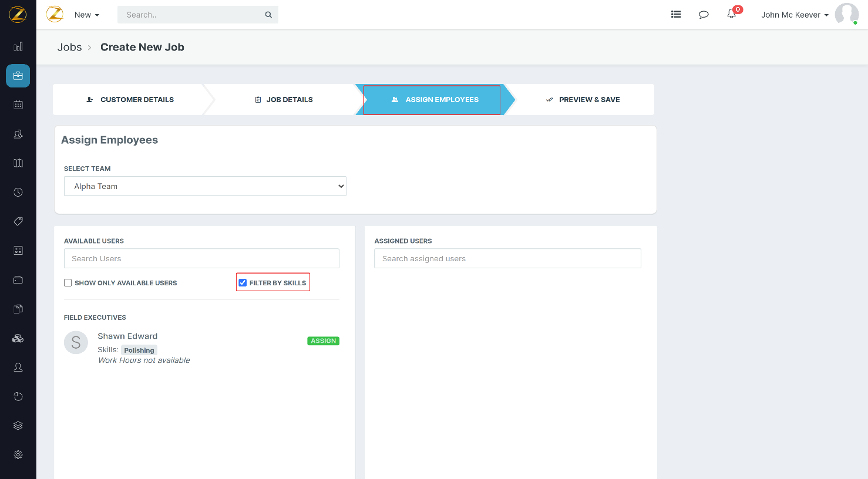Open the map icon in the sidebar
This screenshot has width=868, height=479.
(18, 163)
